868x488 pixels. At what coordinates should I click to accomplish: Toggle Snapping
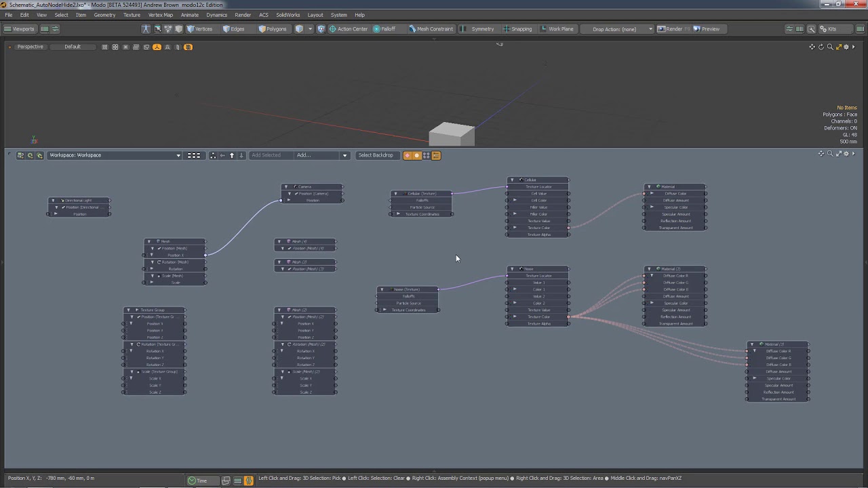click(x=517, y=29)
